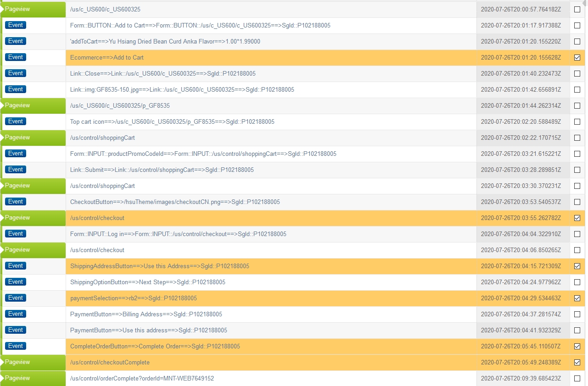The image size is (588, 386).
Task: Uncheck the checkoutComplete pageview row
Action: (577, 363)
